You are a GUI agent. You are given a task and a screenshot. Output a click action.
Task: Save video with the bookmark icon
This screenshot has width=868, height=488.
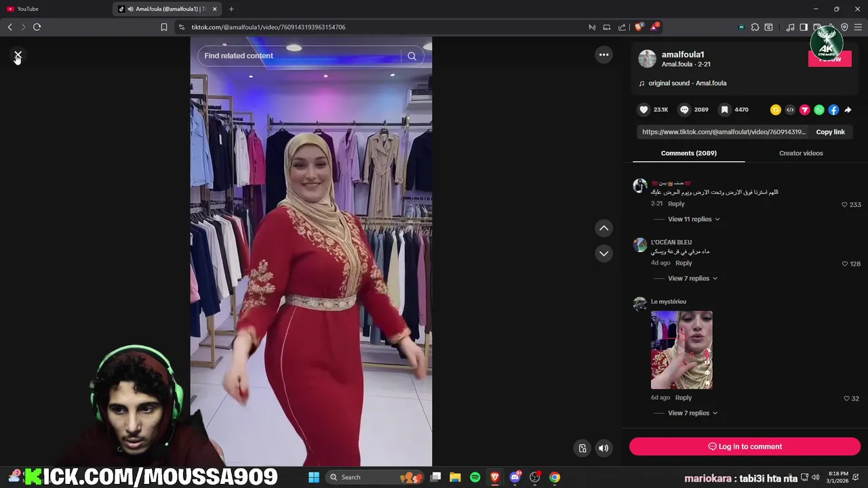tap(724, 110)
